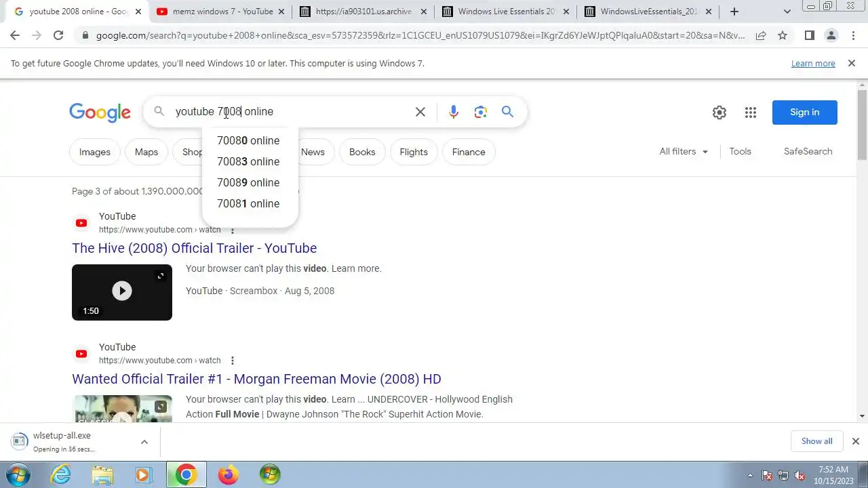Select the Images filter
Screen dimensions: 868x488
pyautogui.click(x=95, y=152)
